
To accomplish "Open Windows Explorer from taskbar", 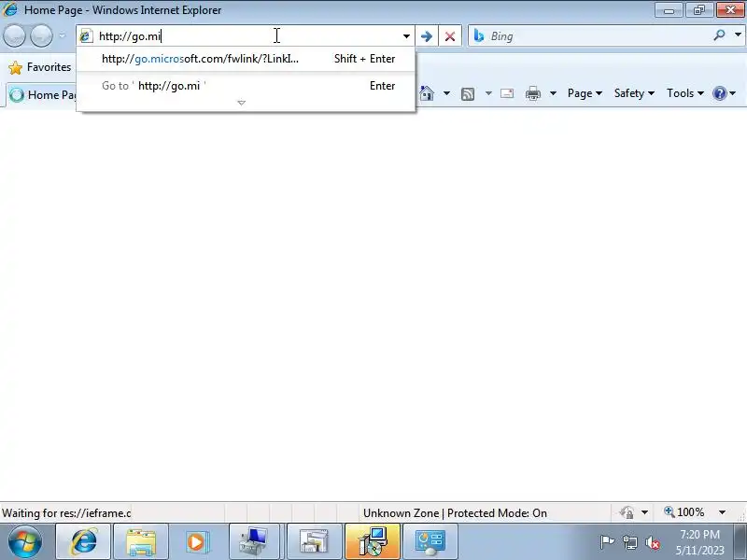I will point(141,541).
